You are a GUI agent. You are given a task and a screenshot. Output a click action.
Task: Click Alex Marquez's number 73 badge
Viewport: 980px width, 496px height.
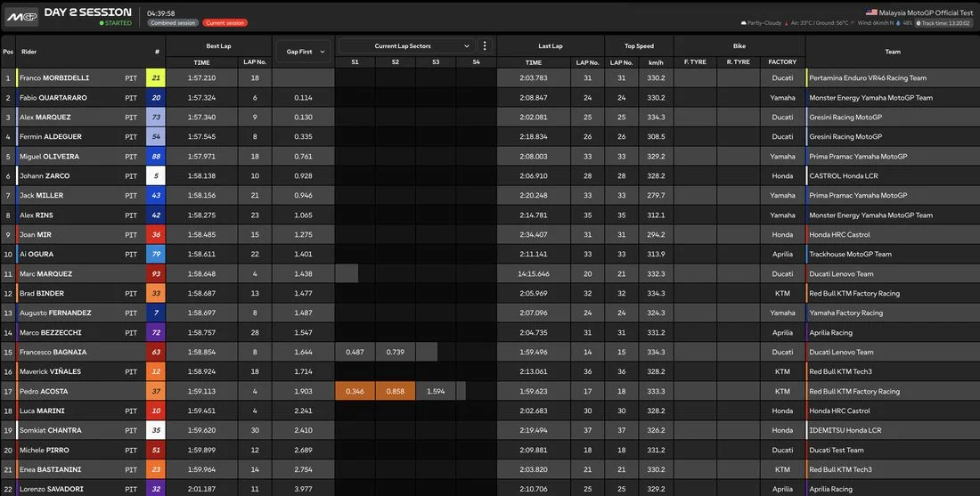pyautogui.click(x=156, y=118)
